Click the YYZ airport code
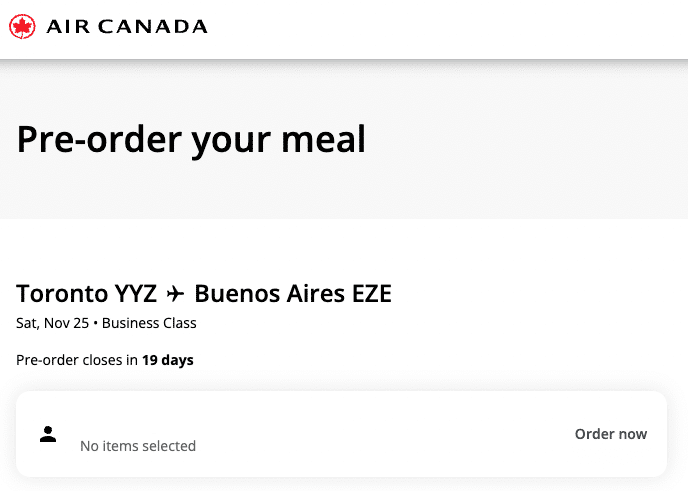 click(136, 294)
